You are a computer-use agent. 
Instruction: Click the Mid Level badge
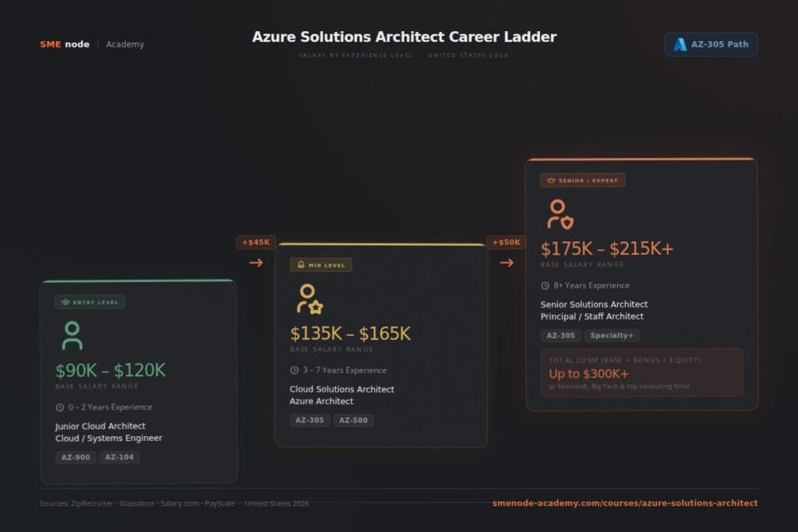click(320, 265)
